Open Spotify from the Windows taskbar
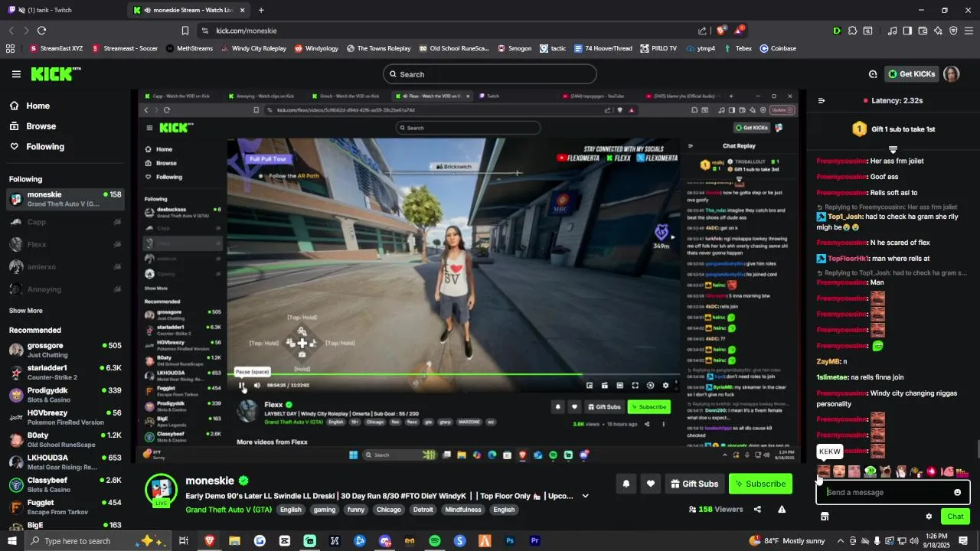 435,541
